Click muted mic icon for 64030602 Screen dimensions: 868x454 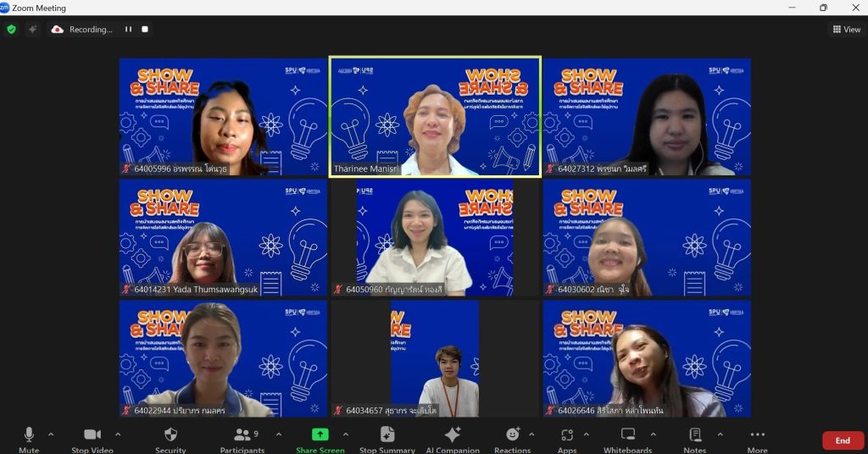tap(549, 289)
